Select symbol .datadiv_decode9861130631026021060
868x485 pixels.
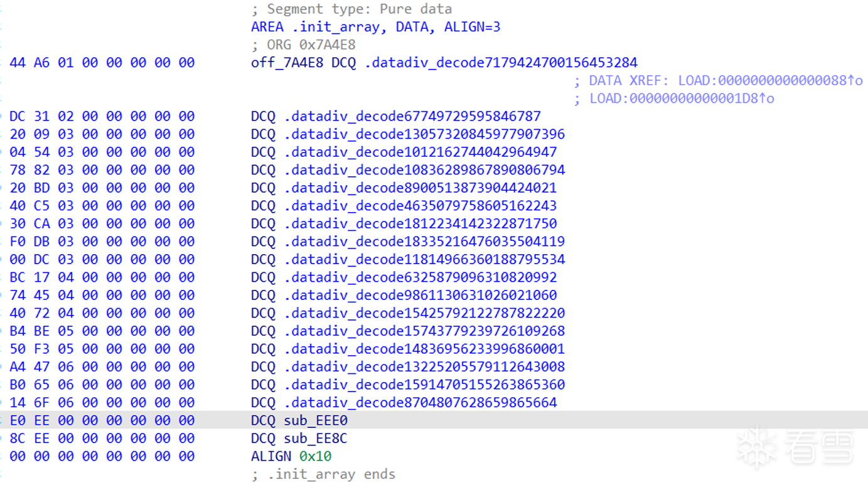421,296
